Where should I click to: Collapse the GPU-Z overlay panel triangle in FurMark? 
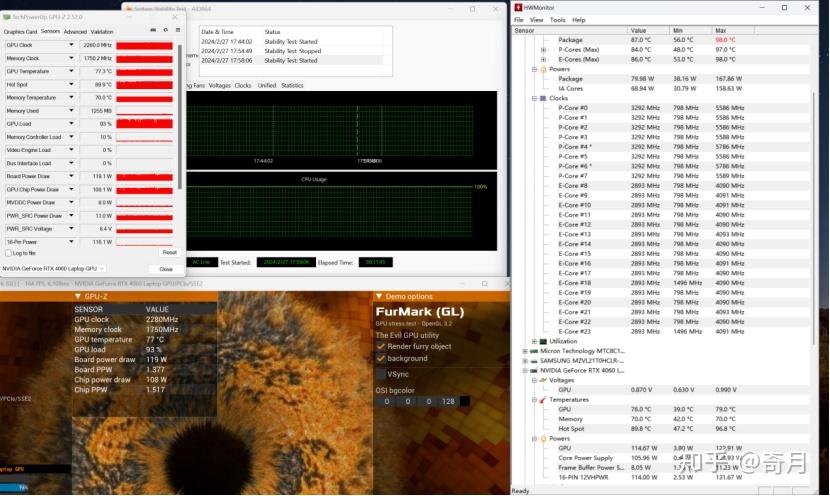(78, 296)
